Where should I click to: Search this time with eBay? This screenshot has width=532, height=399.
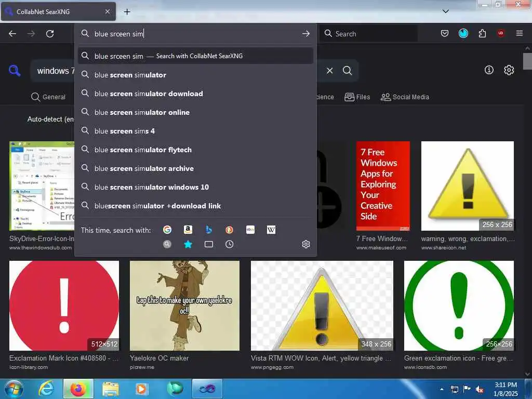pyautogui.click(x=250, y=230)
